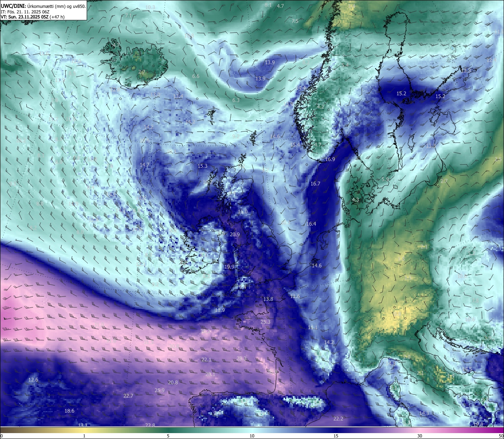Click the 15.4 value off Norway

[295, 145]
